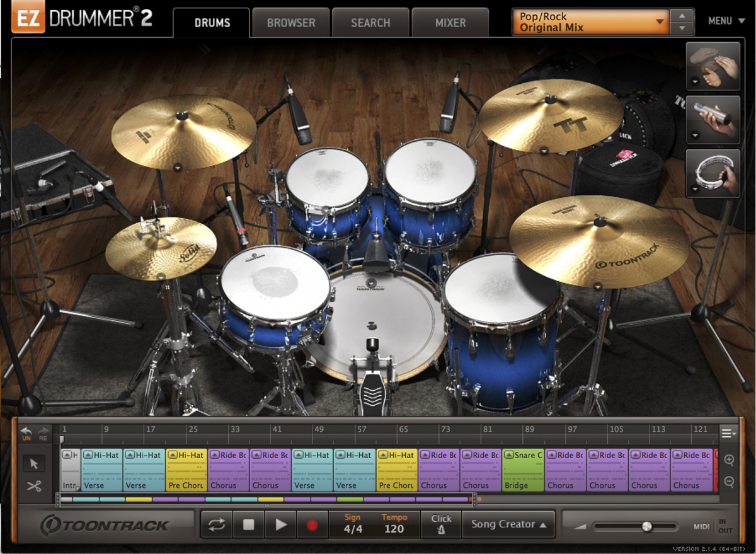Image resolution: width=756 pixels, height=554 pixels.
Task: Toggle the loop playback button
Action: pos(217,524)
